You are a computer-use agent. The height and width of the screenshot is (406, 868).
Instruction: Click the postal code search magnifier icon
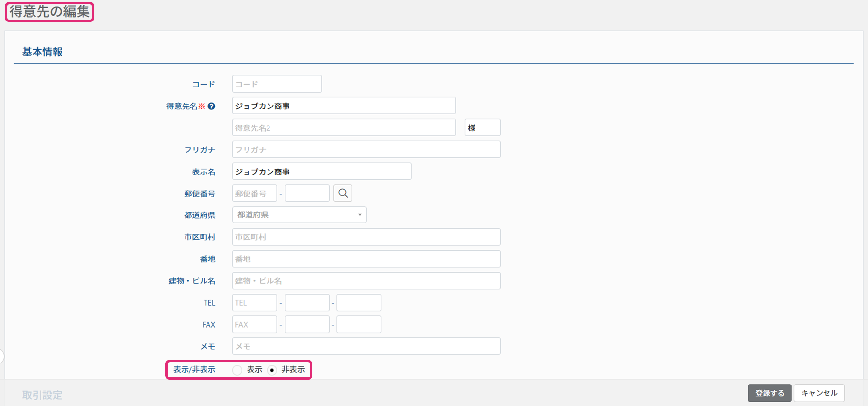pyautogui.click(x=343, y=193)
